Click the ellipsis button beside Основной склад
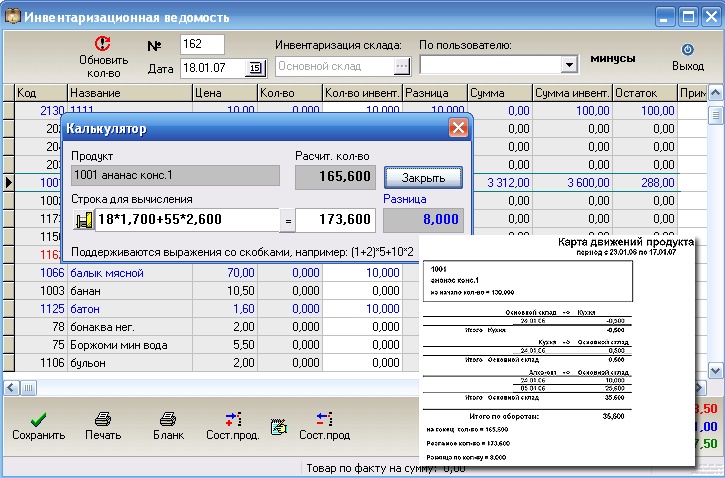 click(402, 66)
